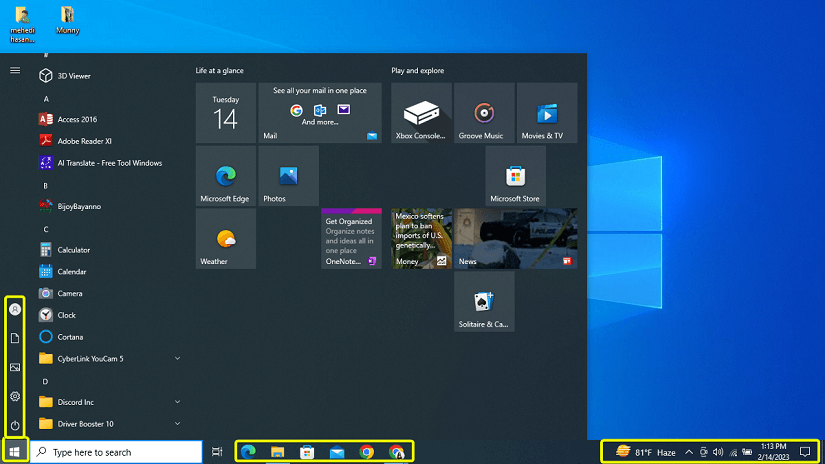
Task: Open Documents from Start sidebar
Action: (15, 338)
